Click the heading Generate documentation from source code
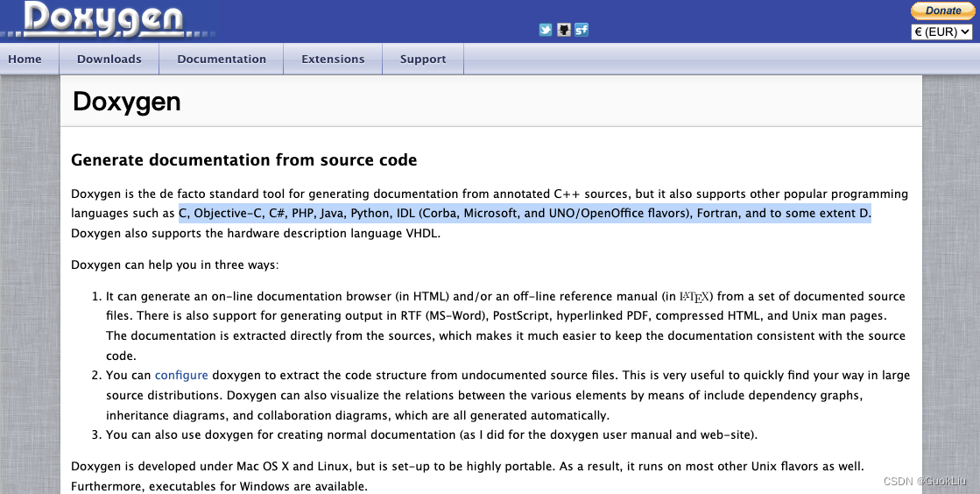This screenshot has height=494, width=980. coord(243,160)
